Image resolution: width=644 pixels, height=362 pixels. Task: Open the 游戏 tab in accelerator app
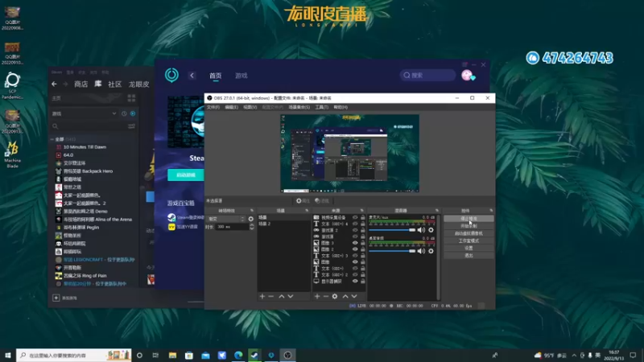(x=241, y=76)
